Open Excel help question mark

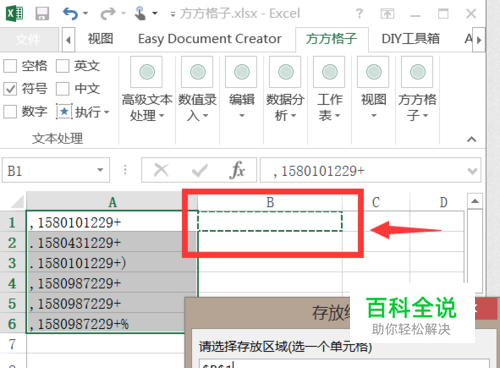[x=359, y=14]
